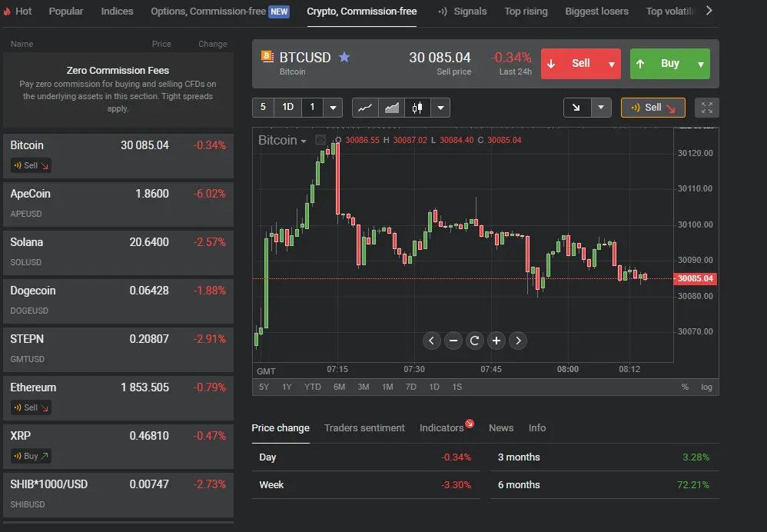
Task: Toggle BTCUSD favorite star
Action: pyautogui.click(x=344, y=57)
